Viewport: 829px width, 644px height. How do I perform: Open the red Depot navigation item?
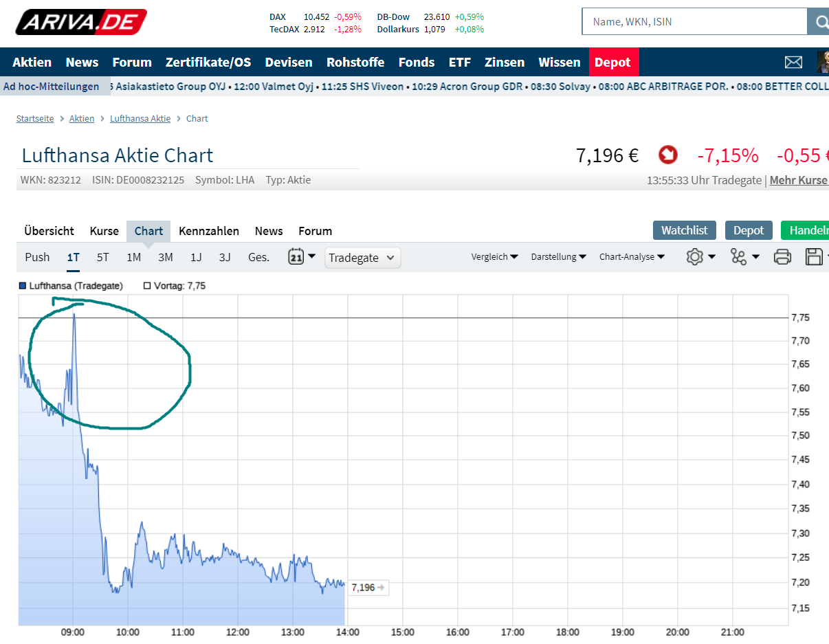coord(614,62)
